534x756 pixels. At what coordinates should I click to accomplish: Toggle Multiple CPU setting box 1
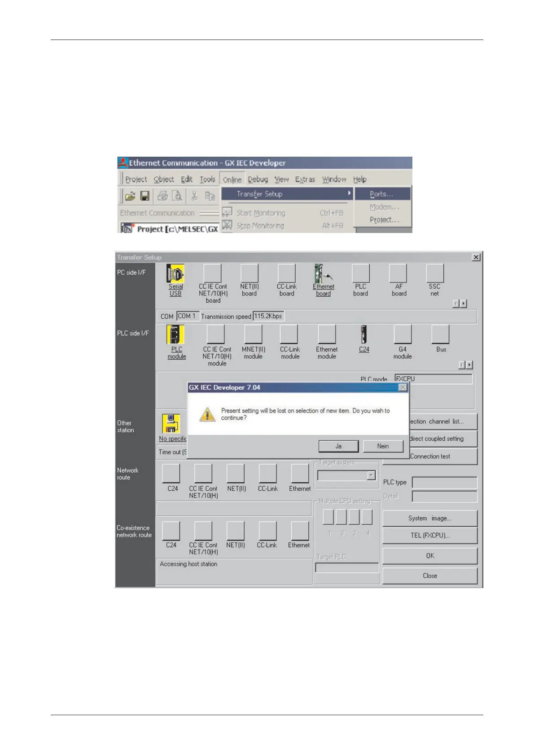pos(328,517)
